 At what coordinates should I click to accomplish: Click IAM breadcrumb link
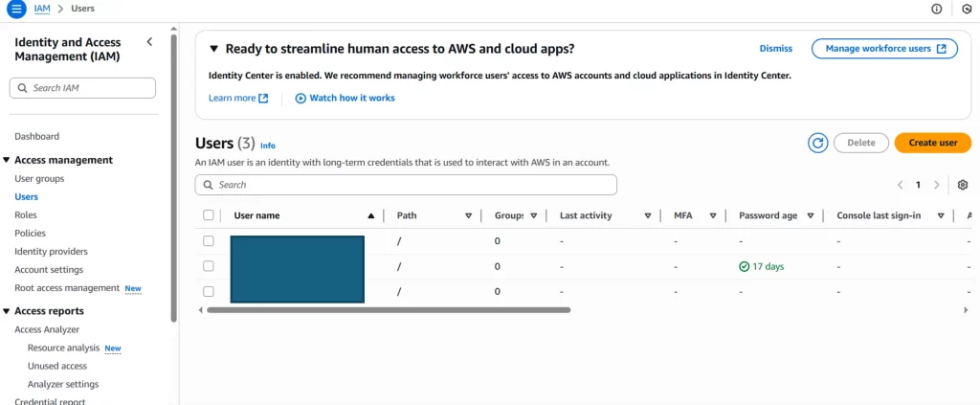click(x=42, y=9)
